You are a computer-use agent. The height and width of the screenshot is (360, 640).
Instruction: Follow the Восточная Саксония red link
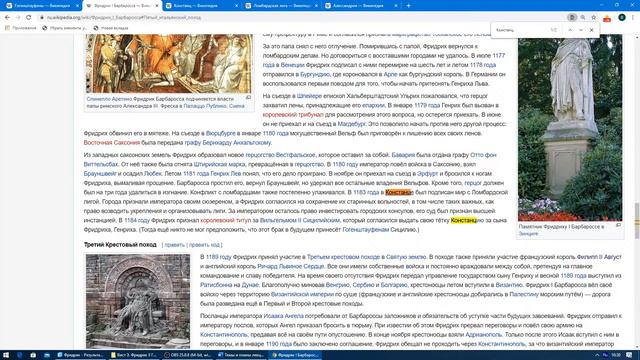pyautogui.click(x=111, y=143)
